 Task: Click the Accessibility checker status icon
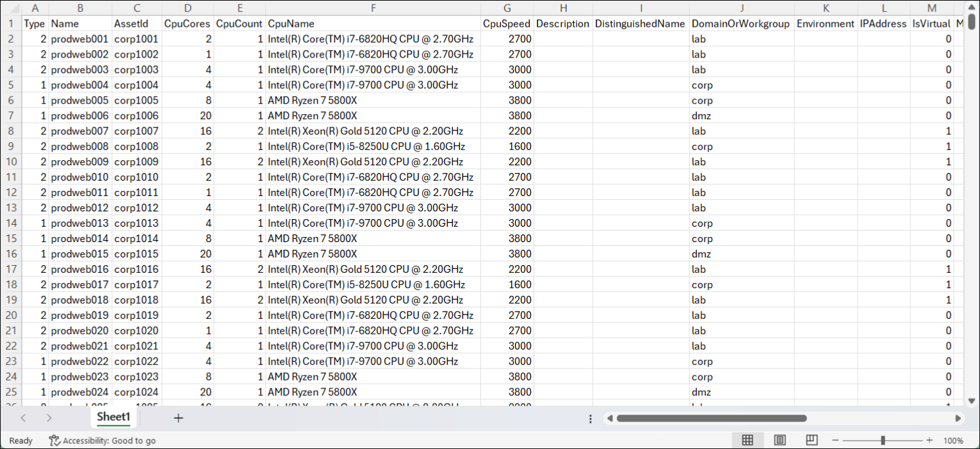(54, 441)
